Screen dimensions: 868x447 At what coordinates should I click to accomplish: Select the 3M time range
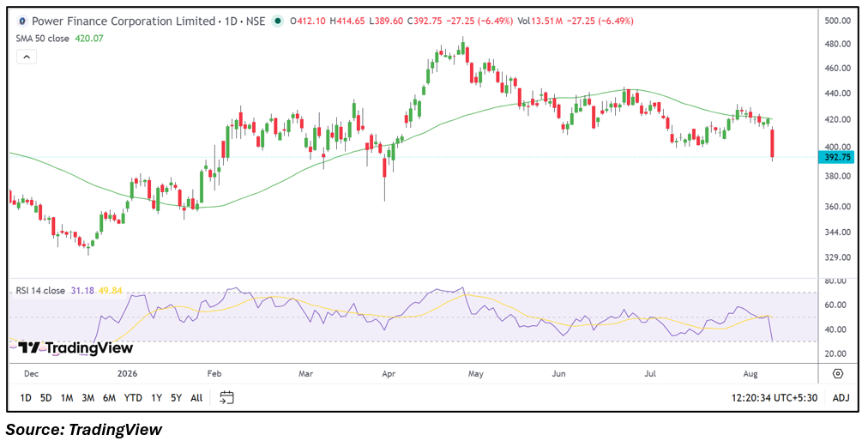tap(87, 398)
